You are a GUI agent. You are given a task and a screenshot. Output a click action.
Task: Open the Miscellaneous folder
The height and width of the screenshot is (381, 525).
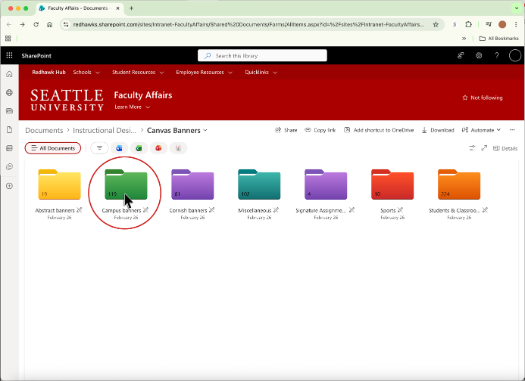click(259, 185)
